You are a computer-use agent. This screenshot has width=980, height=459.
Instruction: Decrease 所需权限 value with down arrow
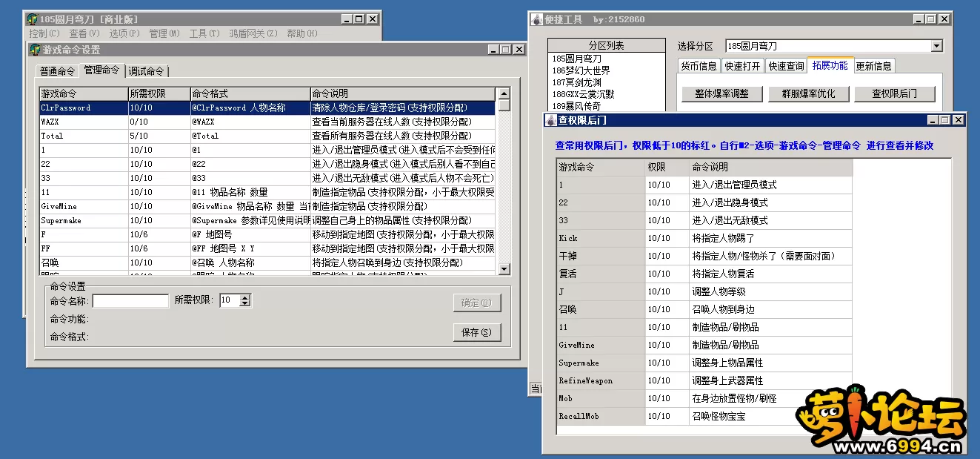246,304
